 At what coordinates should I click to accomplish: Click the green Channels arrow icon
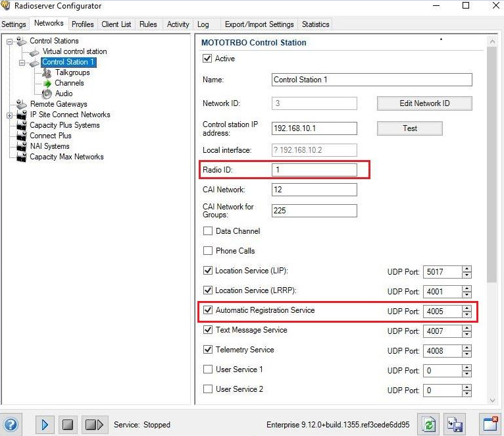tap(47, 84)
